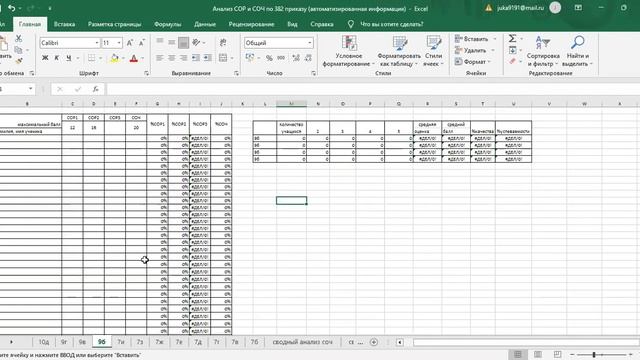The height and width of the screenshot is (360, 640).
Task: Add a new sheet with the plus icon
Action: tap(373, 342)
